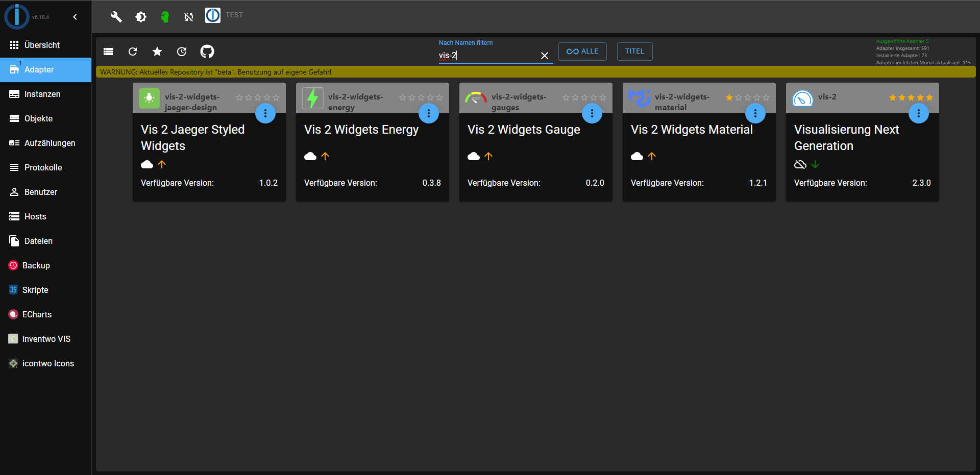Click the gauges adapter icon

coord(476,98)
